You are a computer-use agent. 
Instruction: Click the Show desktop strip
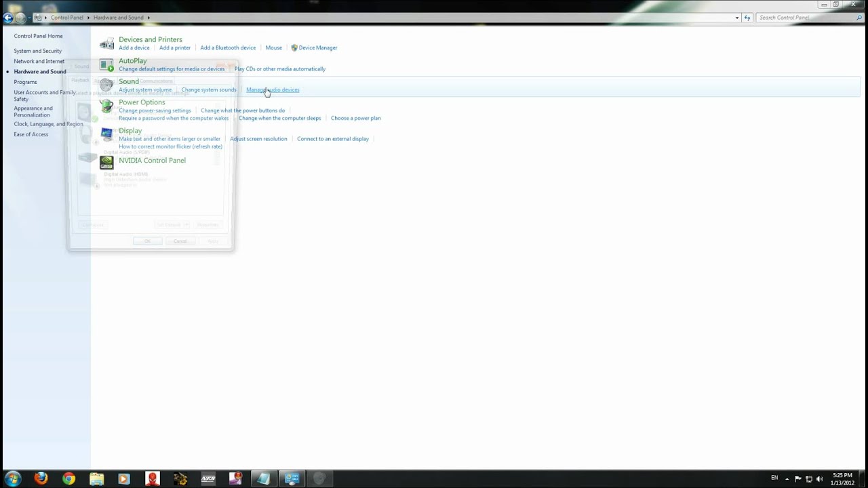point(863,479)
